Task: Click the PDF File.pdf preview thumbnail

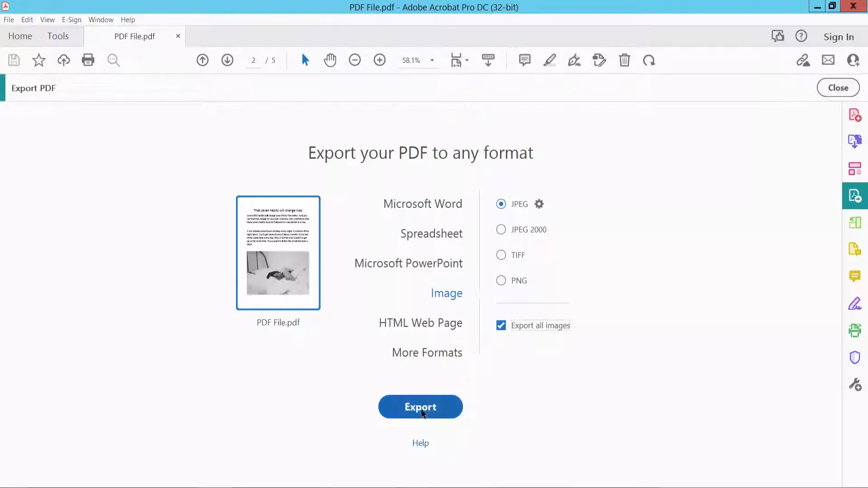Action: [278, 253]
